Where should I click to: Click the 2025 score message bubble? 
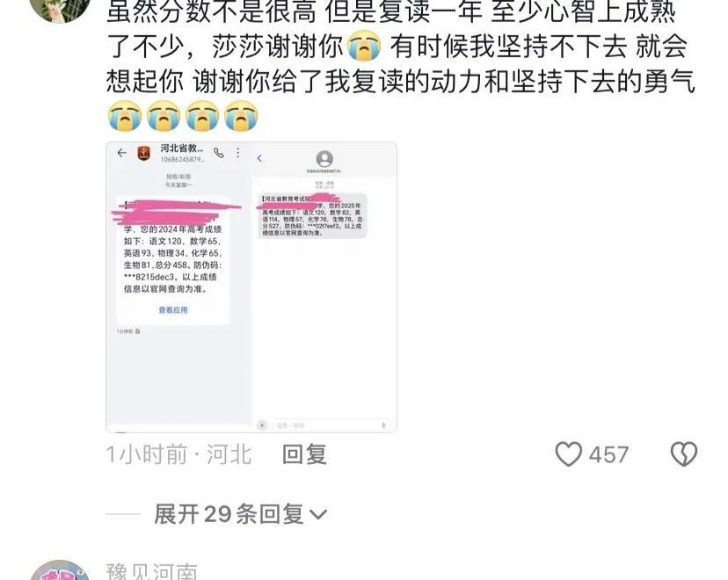tap(312, 215)
